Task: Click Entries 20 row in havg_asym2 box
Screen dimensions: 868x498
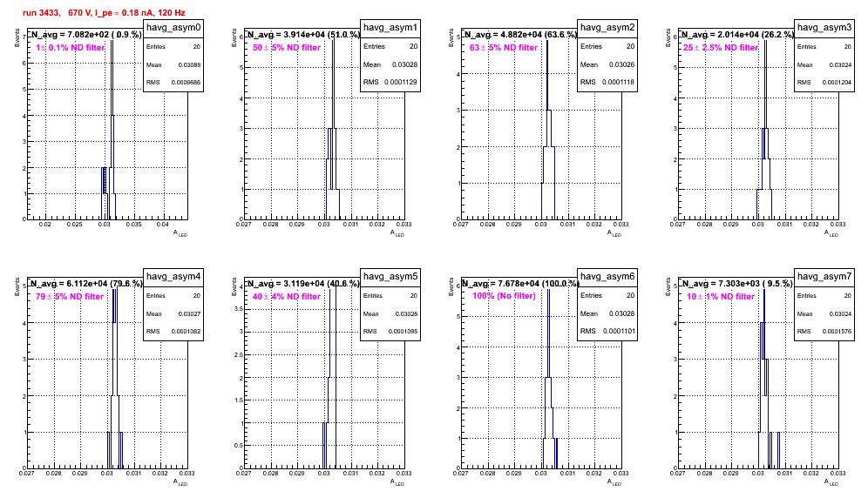Action: tap(607, 46)
